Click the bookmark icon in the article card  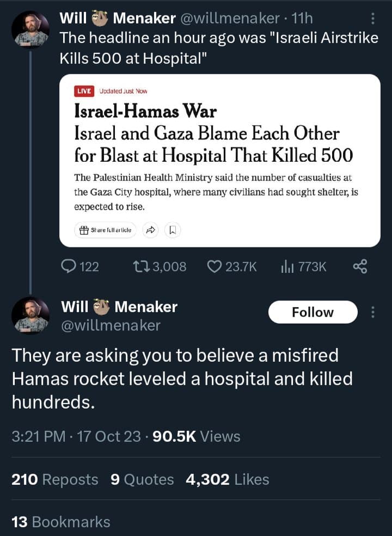click(x=172, y=230)
